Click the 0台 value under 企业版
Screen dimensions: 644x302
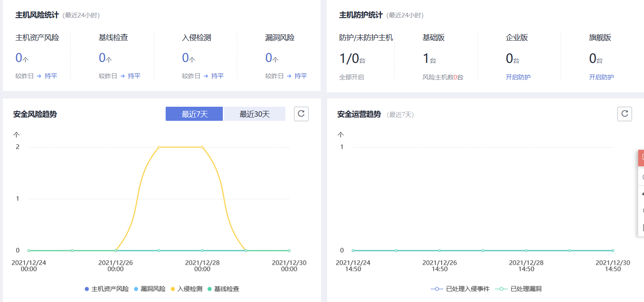tap(513, 59)
